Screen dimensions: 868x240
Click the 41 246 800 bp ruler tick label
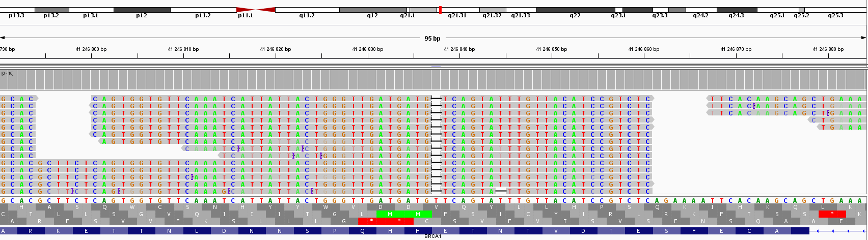tap(91, 49)
